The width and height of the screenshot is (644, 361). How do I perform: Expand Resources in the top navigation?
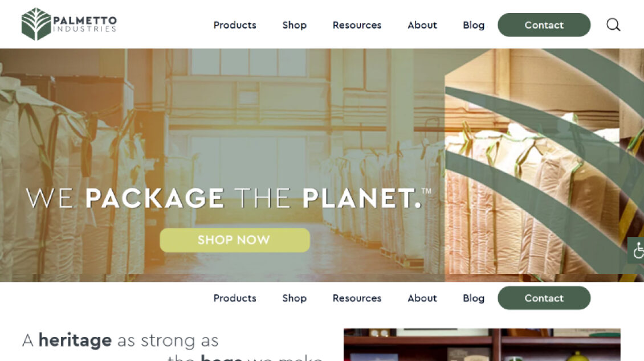point(357,25)
